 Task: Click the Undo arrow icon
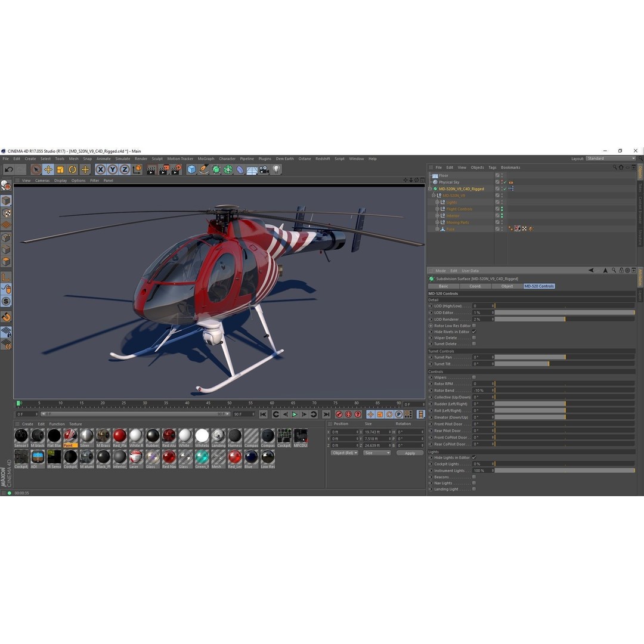[x=9, y=169]
